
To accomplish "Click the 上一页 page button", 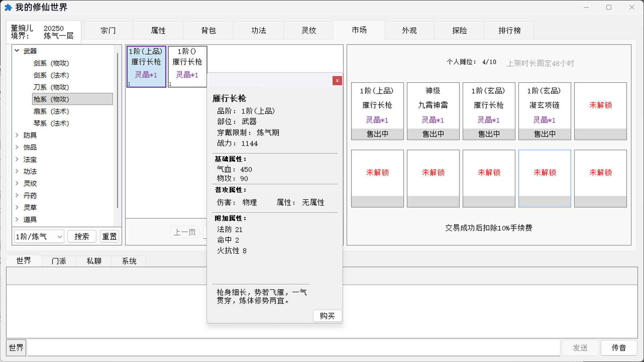I will 184,232.
